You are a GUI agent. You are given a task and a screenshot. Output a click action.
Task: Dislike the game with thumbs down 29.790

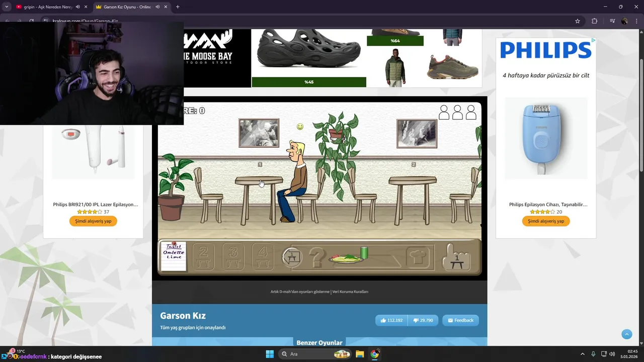click(423, 320)
